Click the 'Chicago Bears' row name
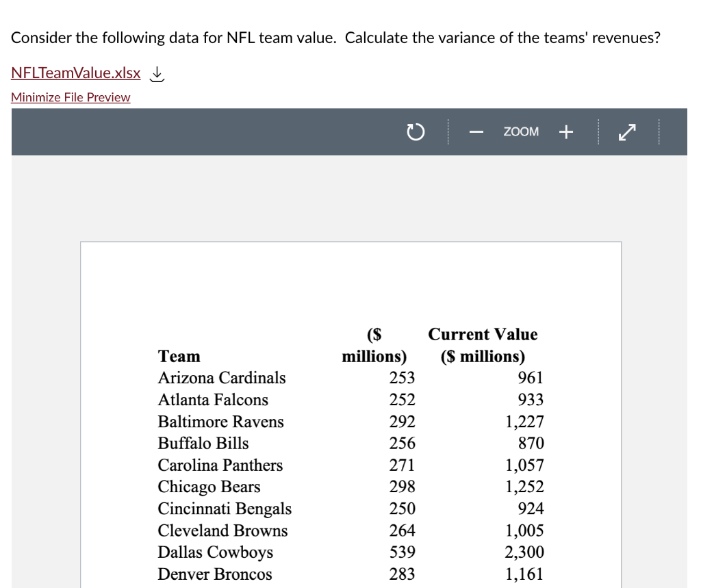 coord(209,487)
